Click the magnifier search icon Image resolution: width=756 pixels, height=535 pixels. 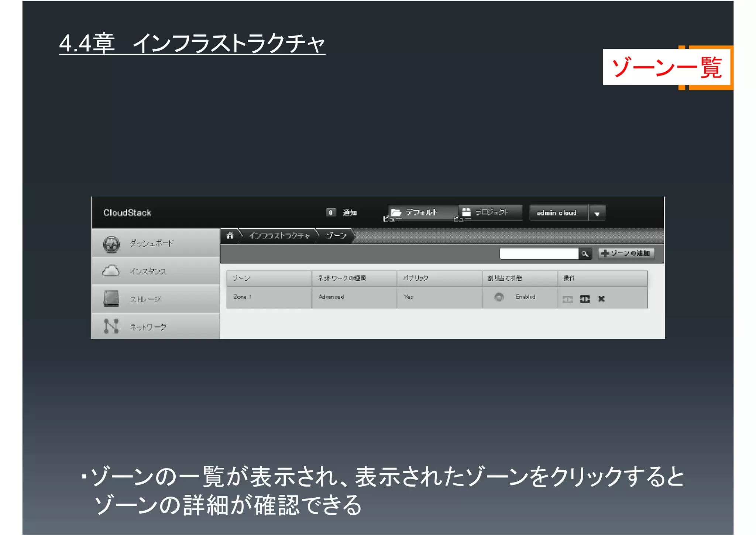click(585, 254)
